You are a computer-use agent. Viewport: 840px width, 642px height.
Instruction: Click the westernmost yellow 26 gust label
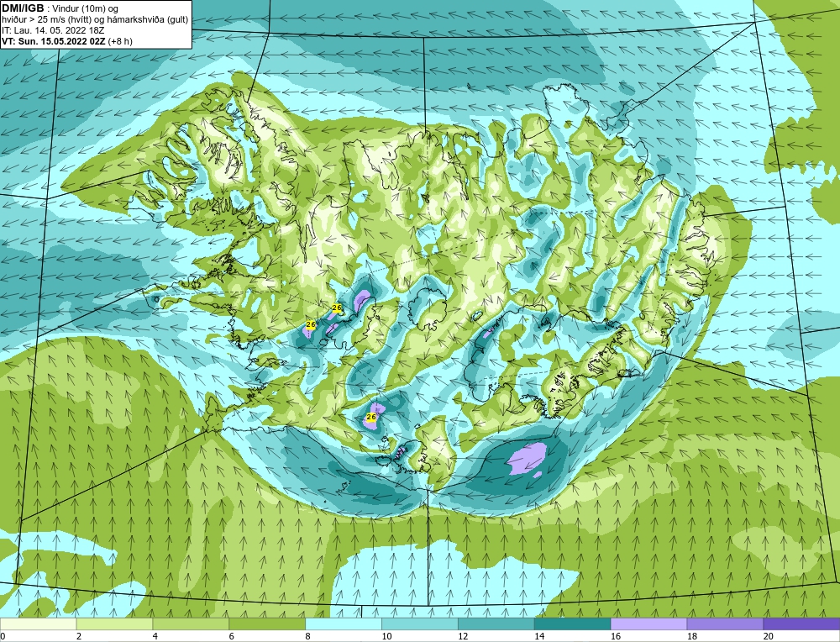point(311,324)
